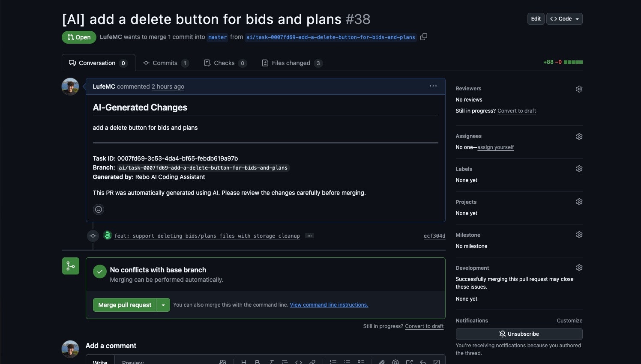
Task: Open commit ecf304d from the timeline
Action: point(434,236)
